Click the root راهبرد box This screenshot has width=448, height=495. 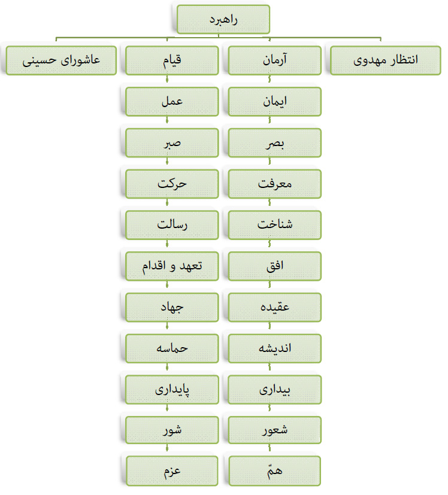click(223, 19)
